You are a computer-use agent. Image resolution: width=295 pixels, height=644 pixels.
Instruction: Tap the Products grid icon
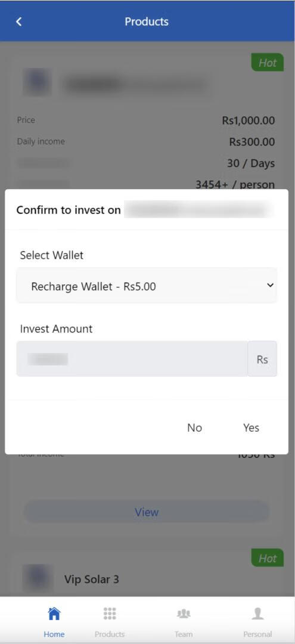tap(110, 614)
